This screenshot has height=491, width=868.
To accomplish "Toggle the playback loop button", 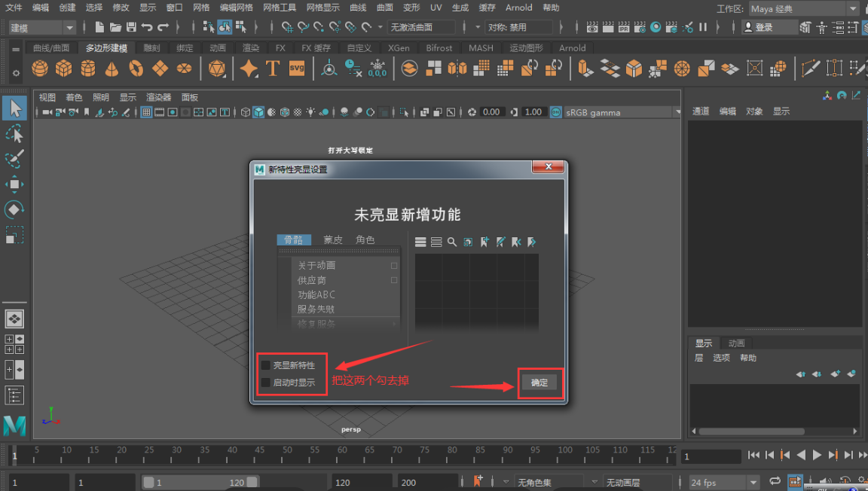I will (x=775, y=481).
